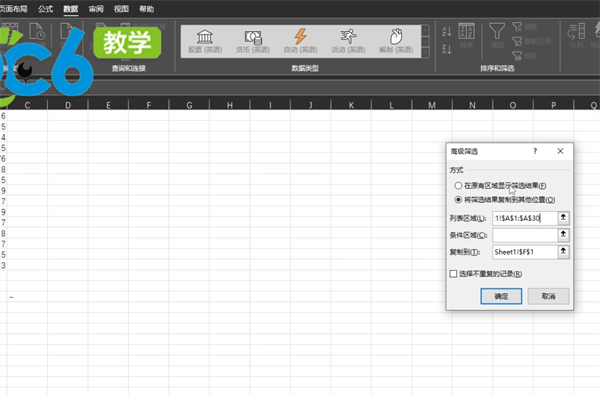Collapse dialog for 列表区域 range picker
This screenshot has height=395, width=600.
point(563,218)
